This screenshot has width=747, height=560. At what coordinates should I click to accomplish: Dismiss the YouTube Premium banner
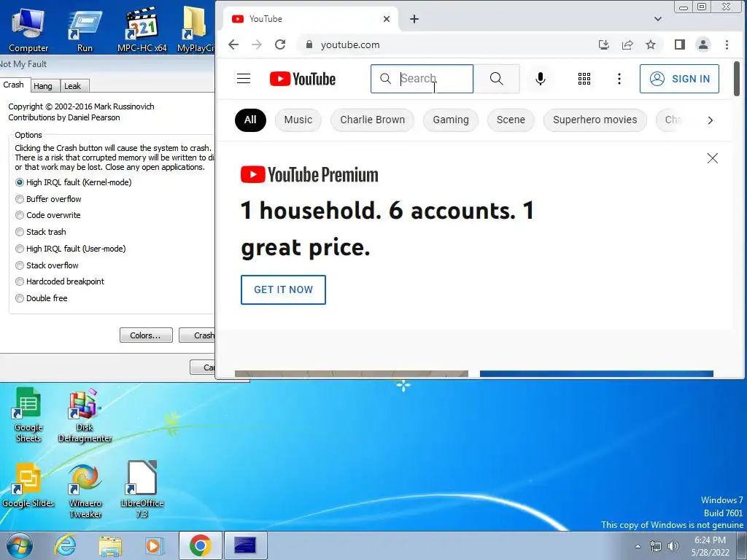click(x=713, y=158)
